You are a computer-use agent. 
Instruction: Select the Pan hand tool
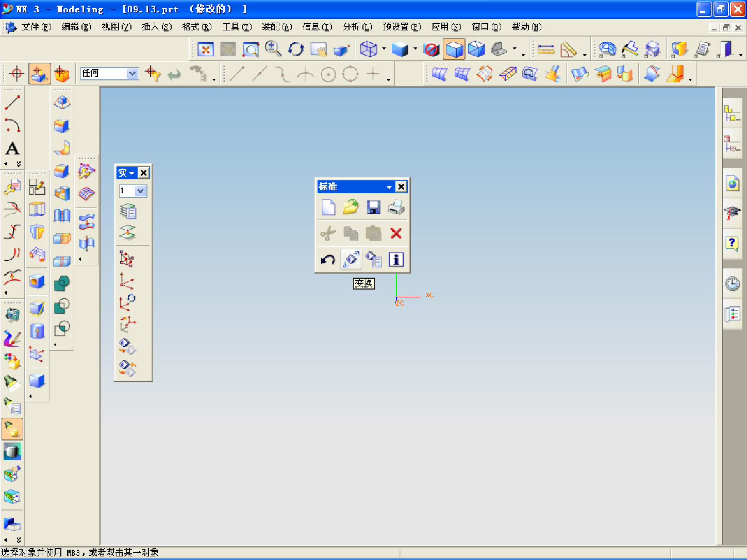319,49
